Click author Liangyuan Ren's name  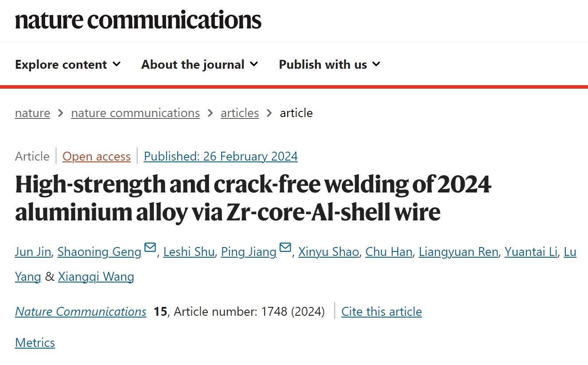point(459,252)
